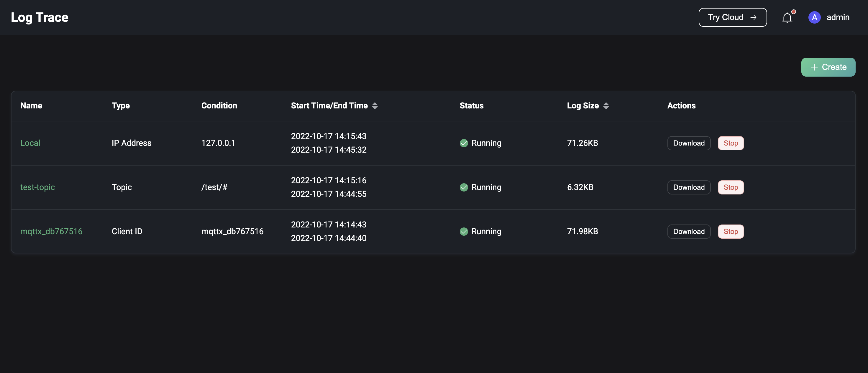Click the Log Trace page title
Image resolution: width=868 pixels, height=373 pixels.
point(40,17)
